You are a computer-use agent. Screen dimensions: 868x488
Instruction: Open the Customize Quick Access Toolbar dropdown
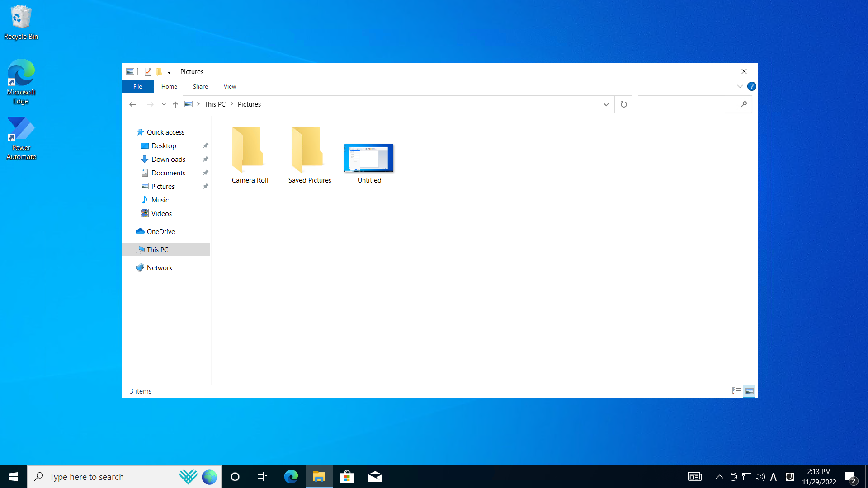point(170,72)
